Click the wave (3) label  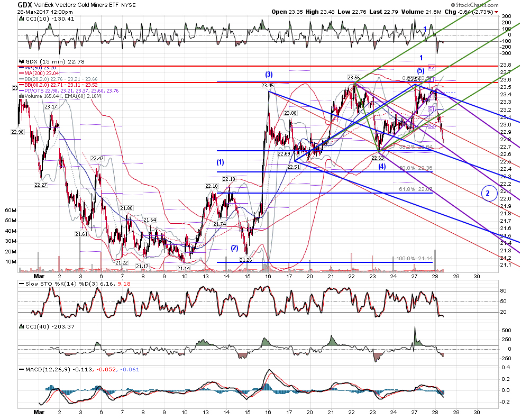coord(269,74)
